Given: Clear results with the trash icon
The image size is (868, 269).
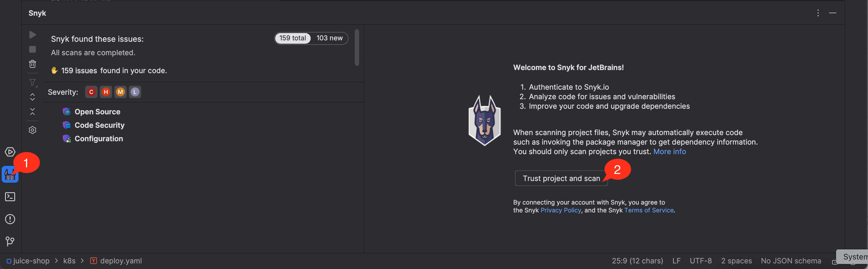Looking at the screenshot, I should coord(33,64).
